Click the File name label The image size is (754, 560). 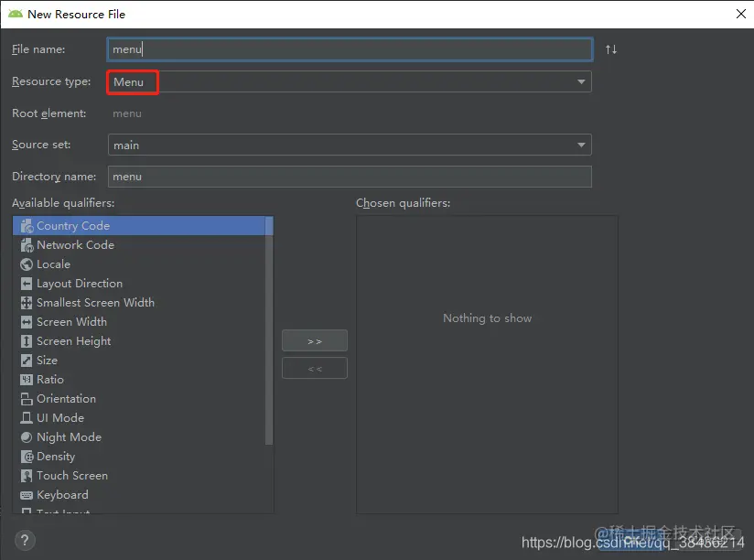tap(38, 49)
